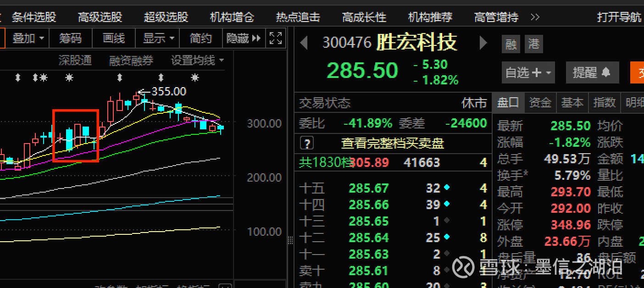644x288 pixels.
Task: Click the fullscreen expand chart icon
Action: 275,38
